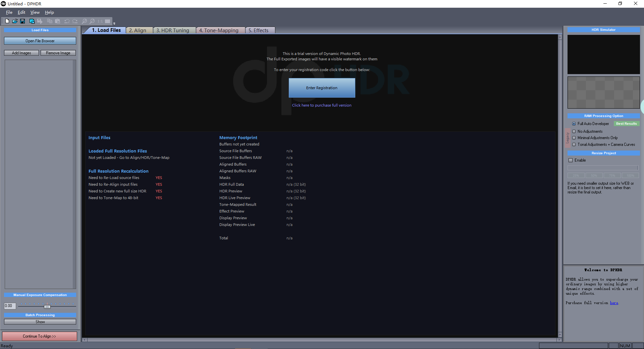
Task: Click the NUM indicator in status bar
Action: coord(625,346)
